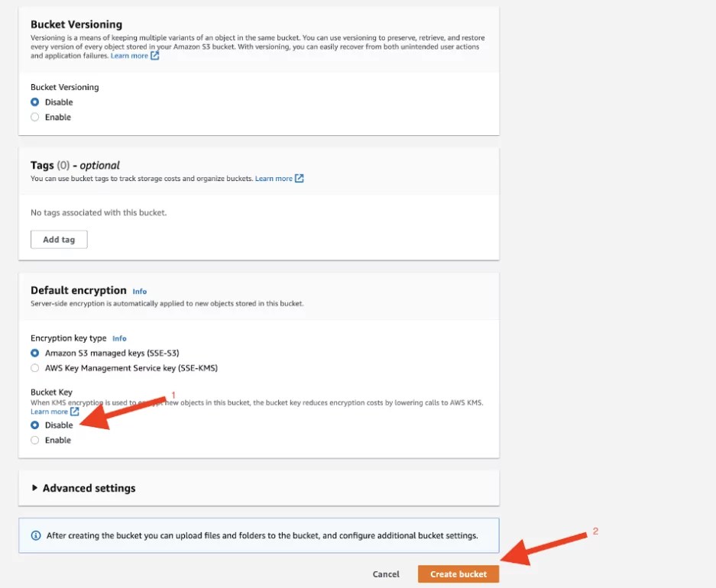Click the Info link next to Encryption key type
Screen dimensions: 716x588
[x=120, y=338]
